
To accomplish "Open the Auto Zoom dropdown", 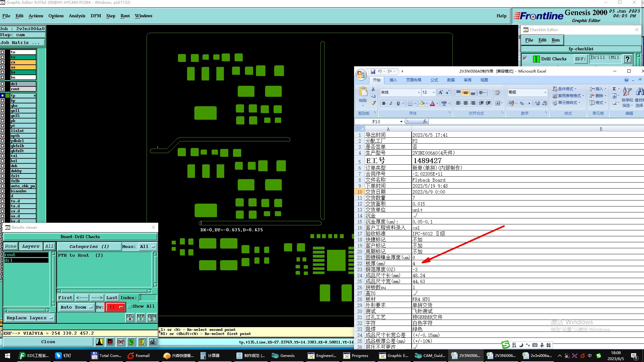I will (76, 307).
